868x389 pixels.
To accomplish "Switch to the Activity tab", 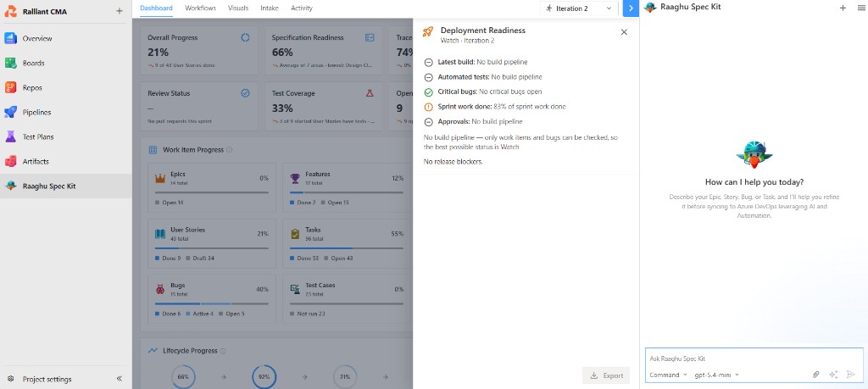I will click(302, 8).
